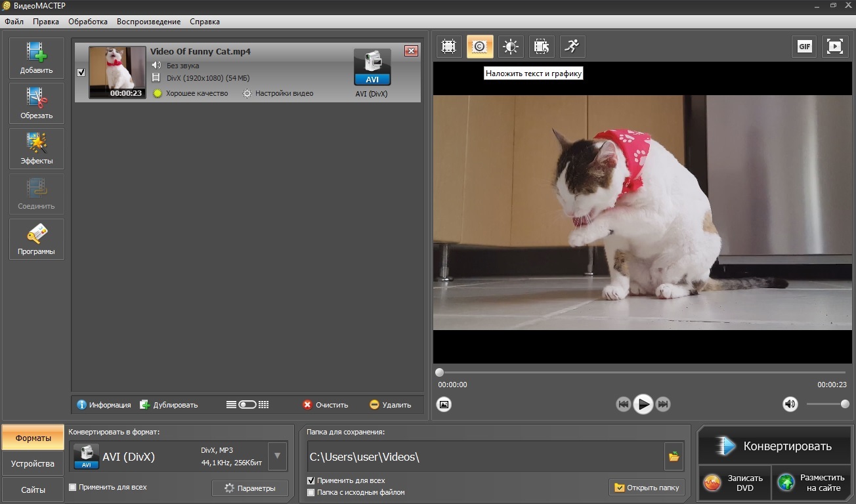The image size is (856, 504).
Task: Play the video preview
Action: click(643, 404)
